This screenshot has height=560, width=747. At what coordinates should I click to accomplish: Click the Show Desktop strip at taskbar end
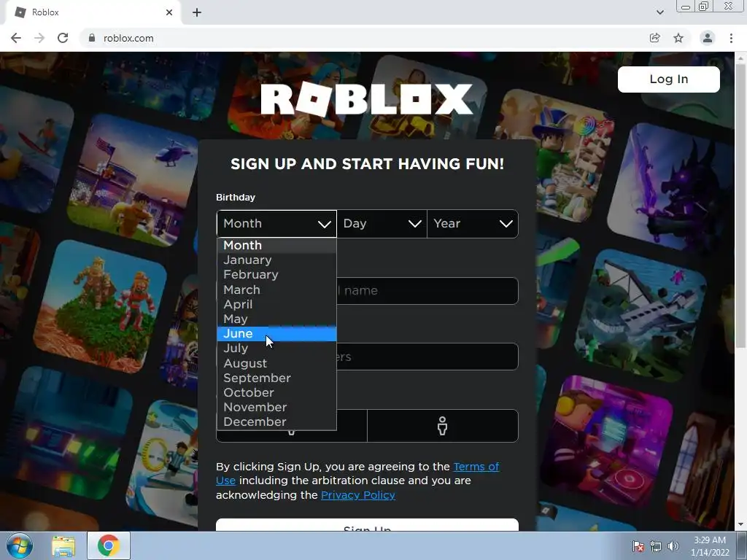click(x=742, y=545)
